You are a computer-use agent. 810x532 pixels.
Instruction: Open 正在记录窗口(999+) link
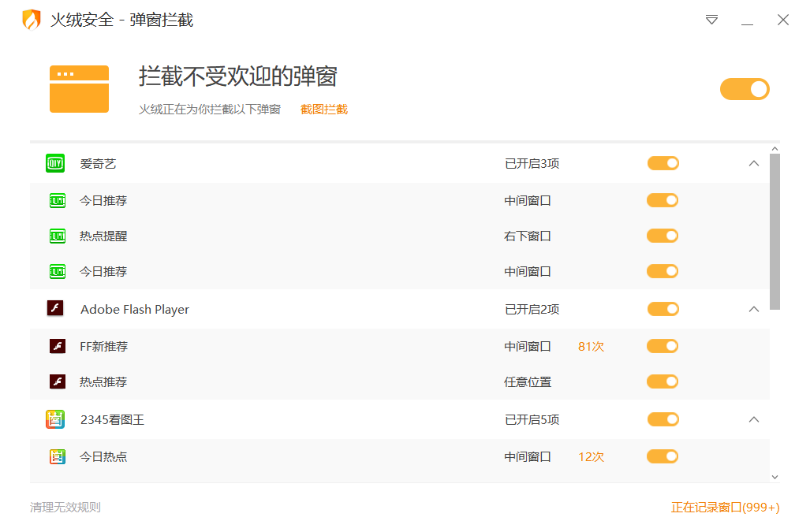pos(726,508)
